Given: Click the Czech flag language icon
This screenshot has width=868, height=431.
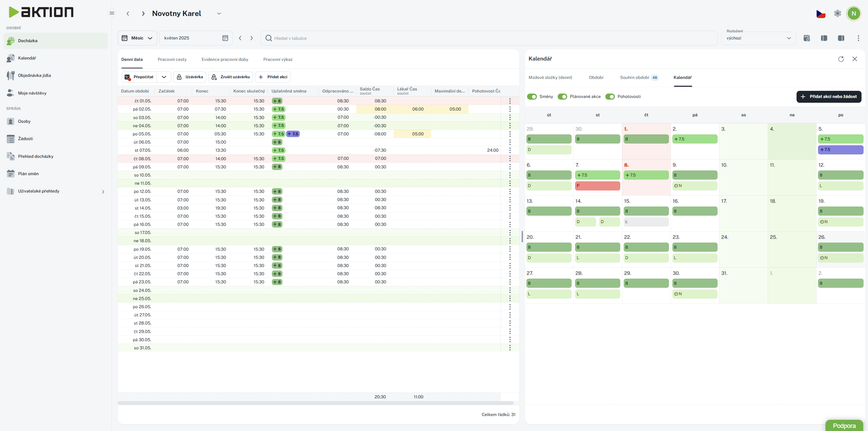Looking at the screenshot, I should (x=821, y=14).
